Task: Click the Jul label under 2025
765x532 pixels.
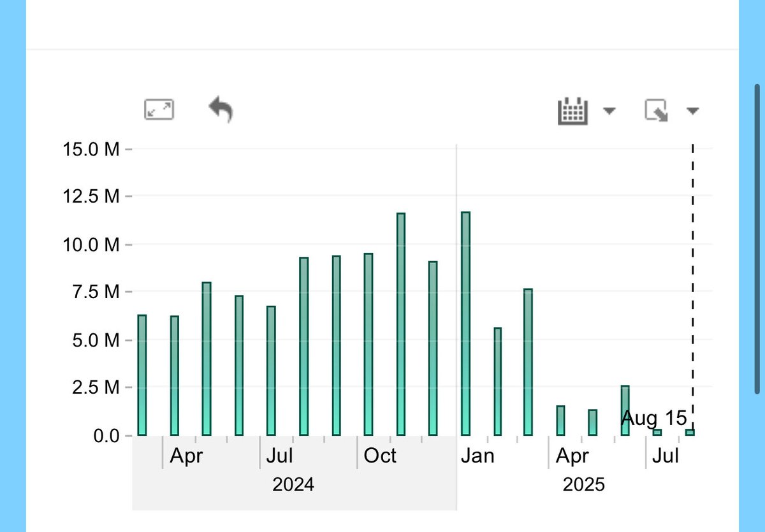Action: [x=666, y=456]
